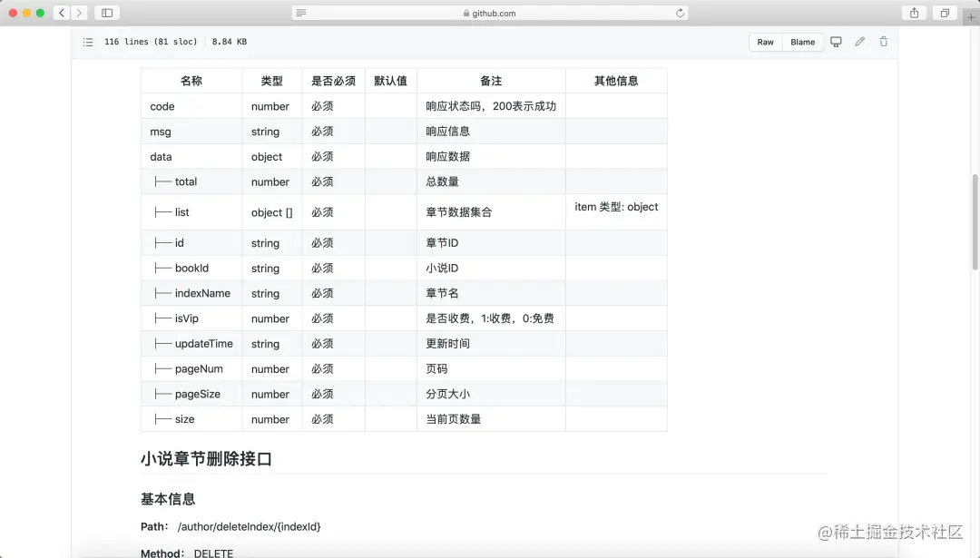Click the 'isVip' row name
The image size is (980, 558).
click(187, 318)
